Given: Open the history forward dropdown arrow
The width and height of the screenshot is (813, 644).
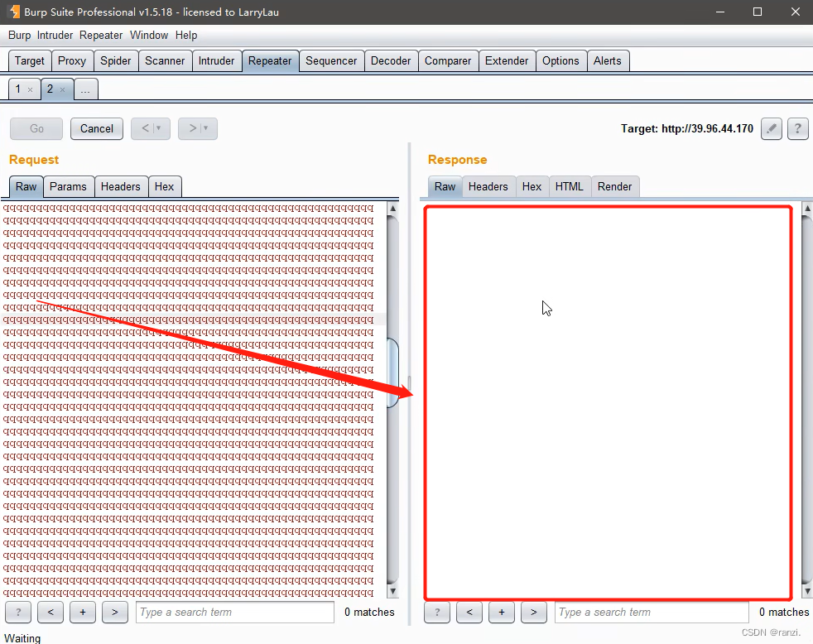Looking at the screenshot, I should coord(206,128).
